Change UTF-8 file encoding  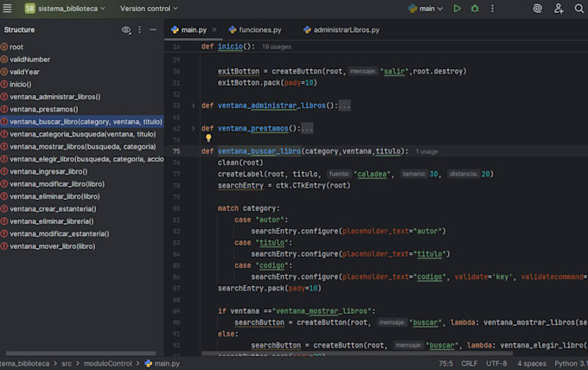point(496,363)
